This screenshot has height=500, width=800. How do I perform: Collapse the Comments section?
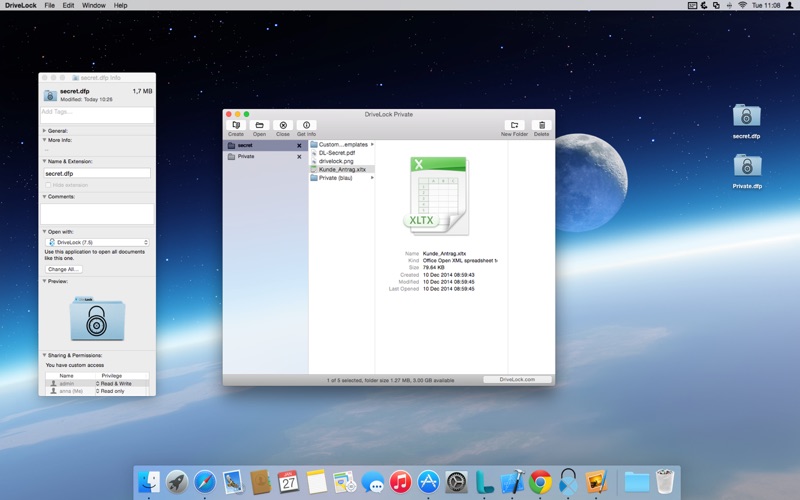pos(44,196)
